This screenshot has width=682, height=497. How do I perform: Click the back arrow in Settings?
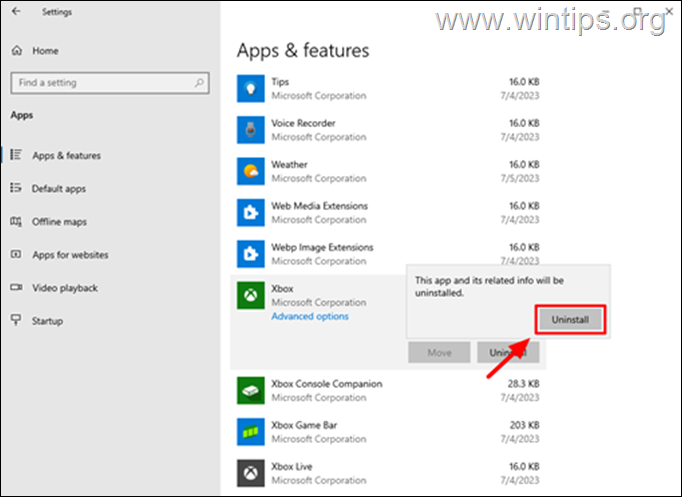(x=16, y=12)
